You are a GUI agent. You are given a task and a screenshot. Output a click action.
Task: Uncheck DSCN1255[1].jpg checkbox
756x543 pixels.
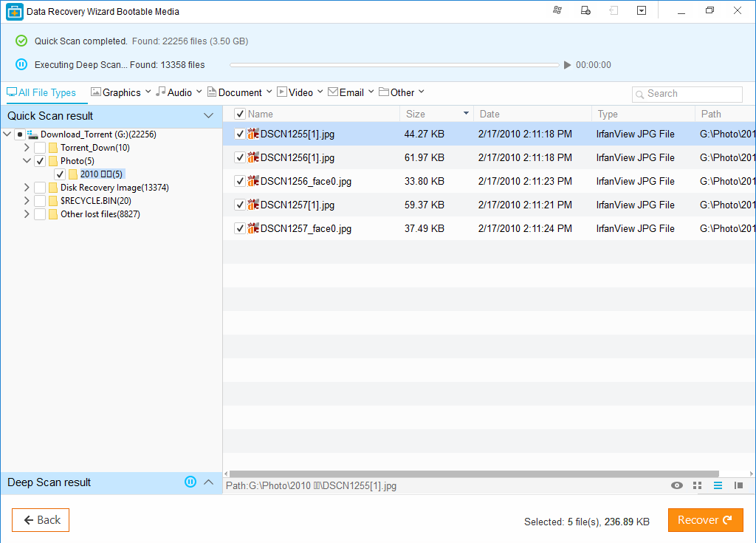[240, 134]
